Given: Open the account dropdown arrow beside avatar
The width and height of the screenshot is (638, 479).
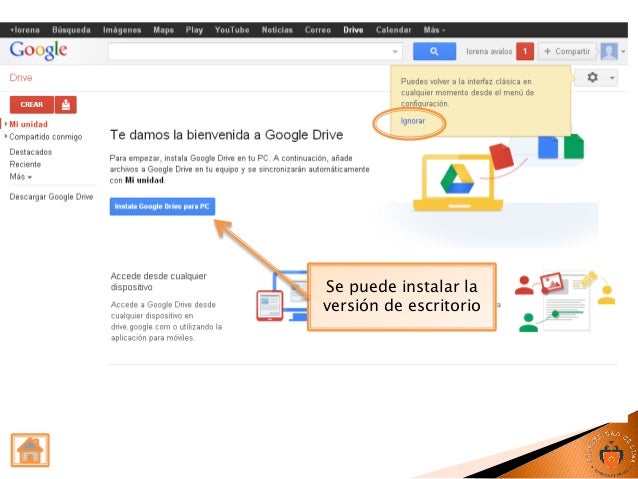Looking at the screenshot, I should pyautogui.click(x=623, y=52).
